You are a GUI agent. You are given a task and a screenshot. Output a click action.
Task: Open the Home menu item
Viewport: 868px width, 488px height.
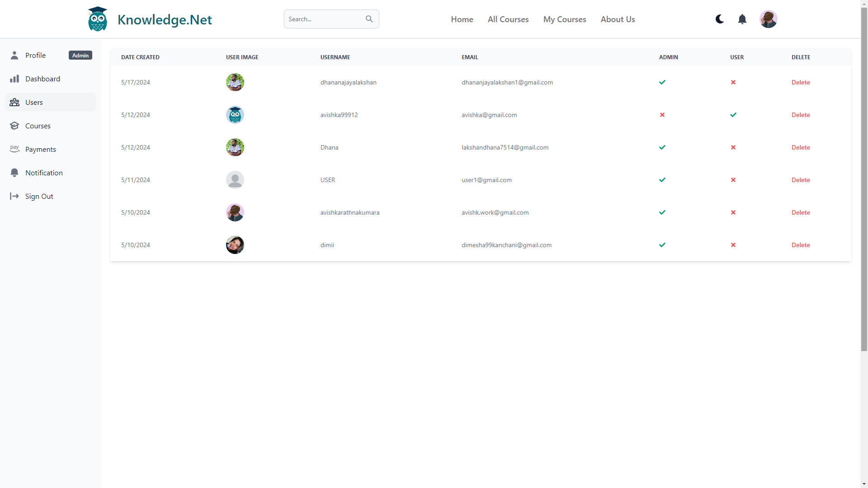pos(462,19)
